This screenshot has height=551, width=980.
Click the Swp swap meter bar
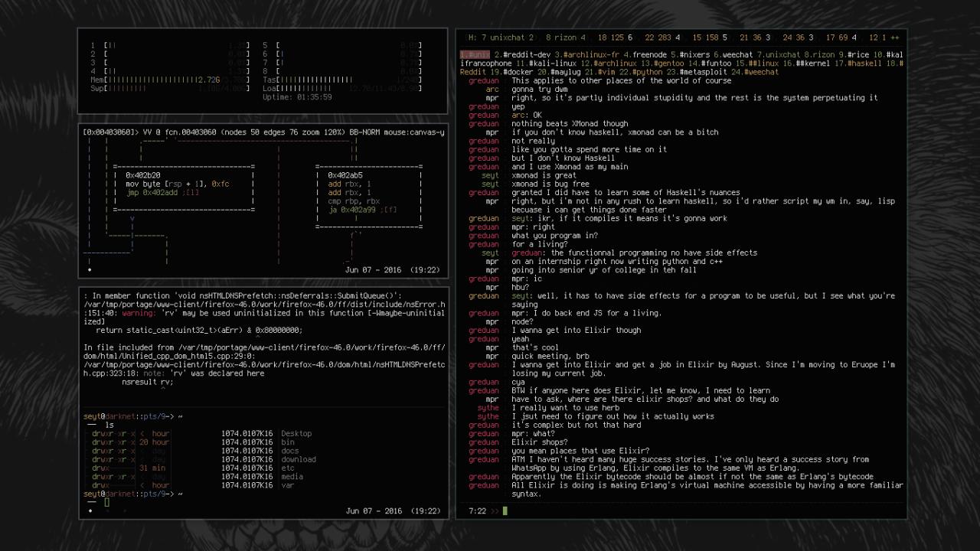[170, 88]
